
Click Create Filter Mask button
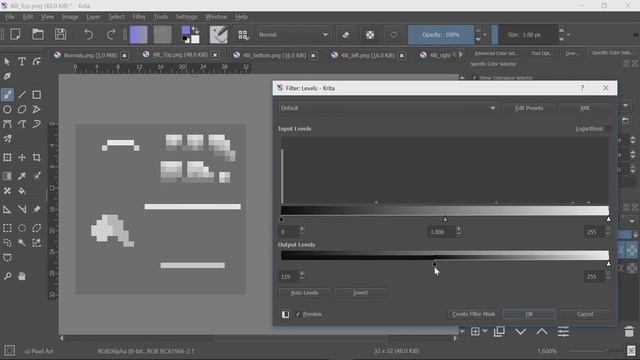[473, 314]
